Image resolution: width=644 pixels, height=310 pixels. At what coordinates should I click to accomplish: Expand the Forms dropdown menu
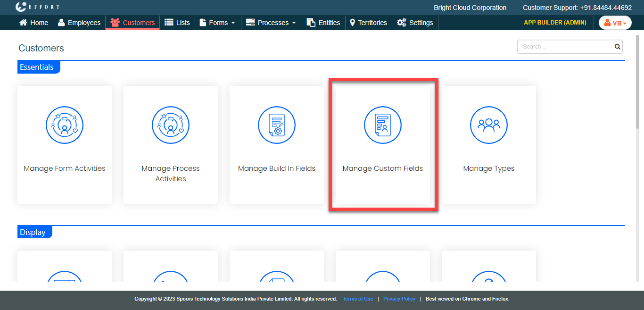[217, 23]
